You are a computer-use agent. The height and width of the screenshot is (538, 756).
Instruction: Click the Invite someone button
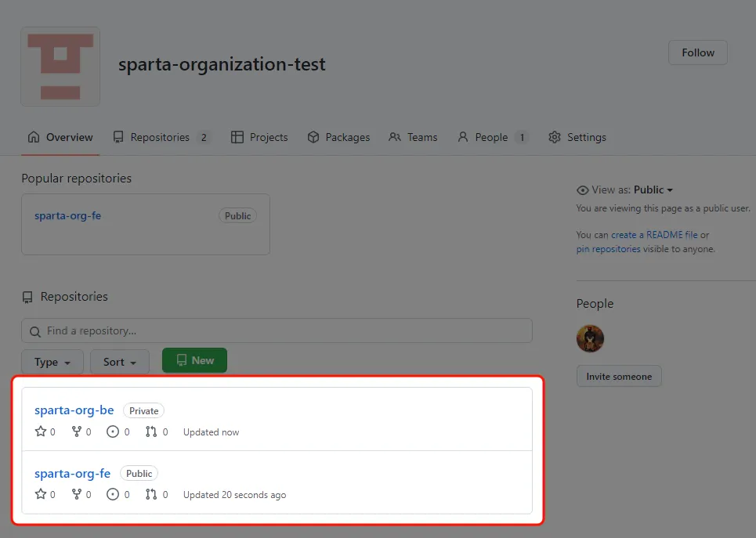click(x=619, y=377)
